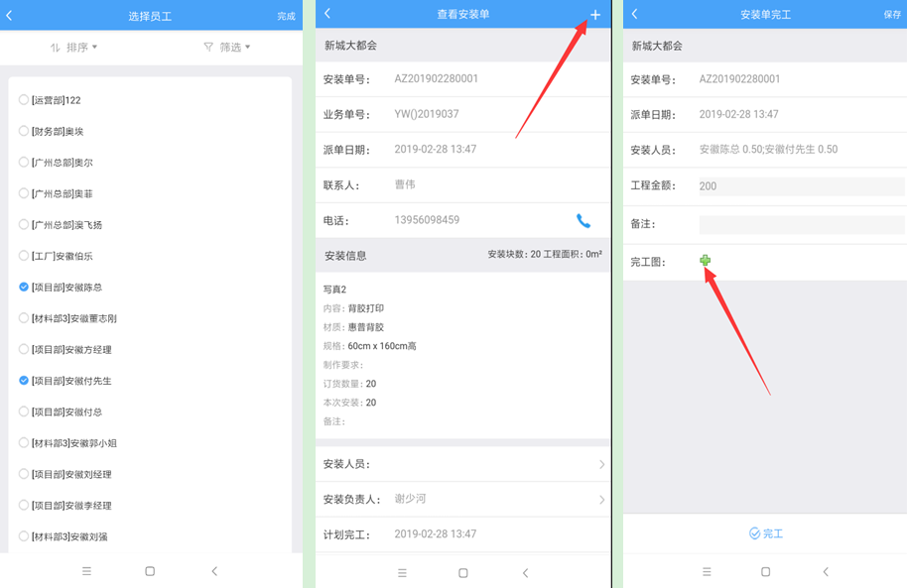Screen dimensions: 907x588
Task: Tap 保存 to save the completion form
Action: (x=892, y=15)
